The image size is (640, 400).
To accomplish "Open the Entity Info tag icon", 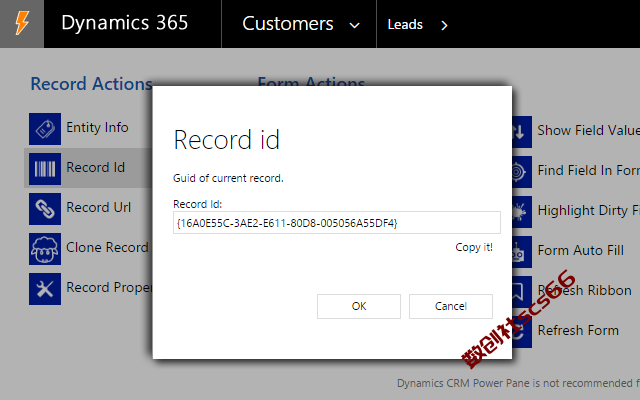I will (x=45, y=129).
